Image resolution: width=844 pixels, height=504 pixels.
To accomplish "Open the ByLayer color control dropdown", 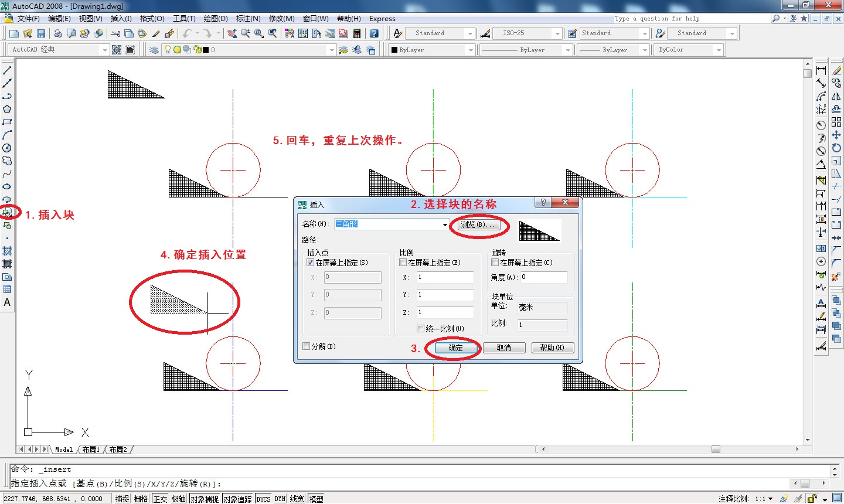I will tap(471, 50).
